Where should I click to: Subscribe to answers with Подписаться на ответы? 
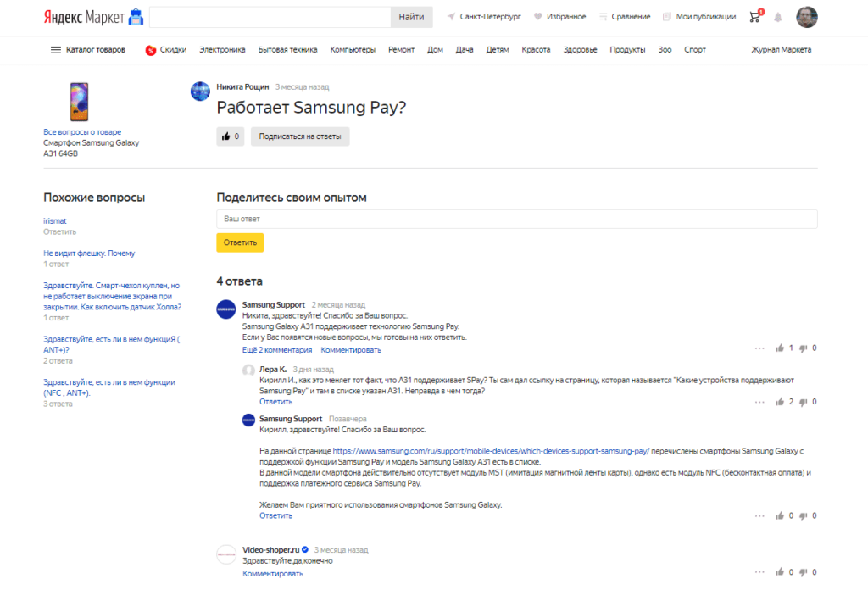299,136
